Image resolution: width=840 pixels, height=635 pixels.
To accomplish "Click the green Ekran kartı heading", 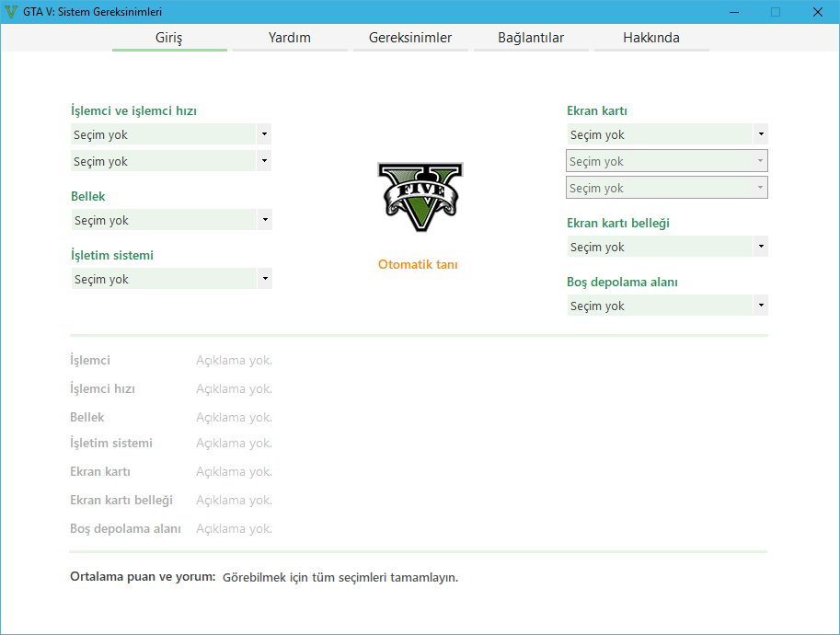I will (x=597, y=111).
